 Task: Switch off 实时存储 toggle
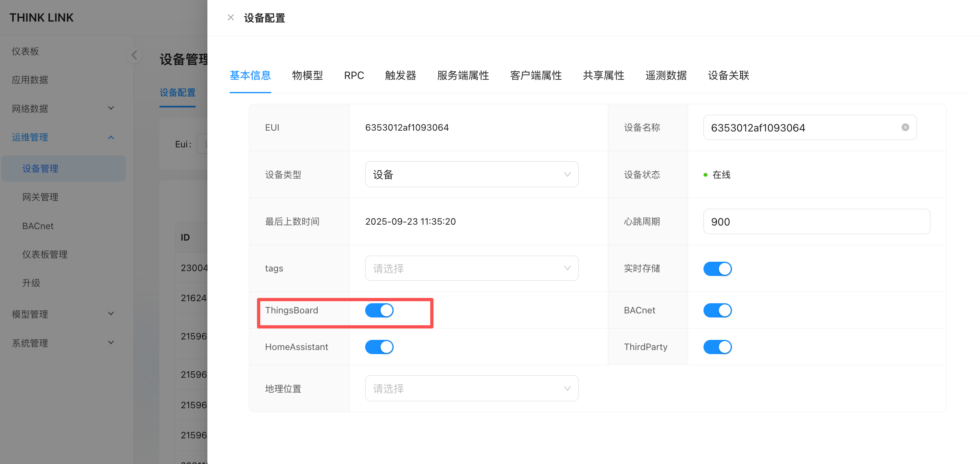tap(717, 269)
